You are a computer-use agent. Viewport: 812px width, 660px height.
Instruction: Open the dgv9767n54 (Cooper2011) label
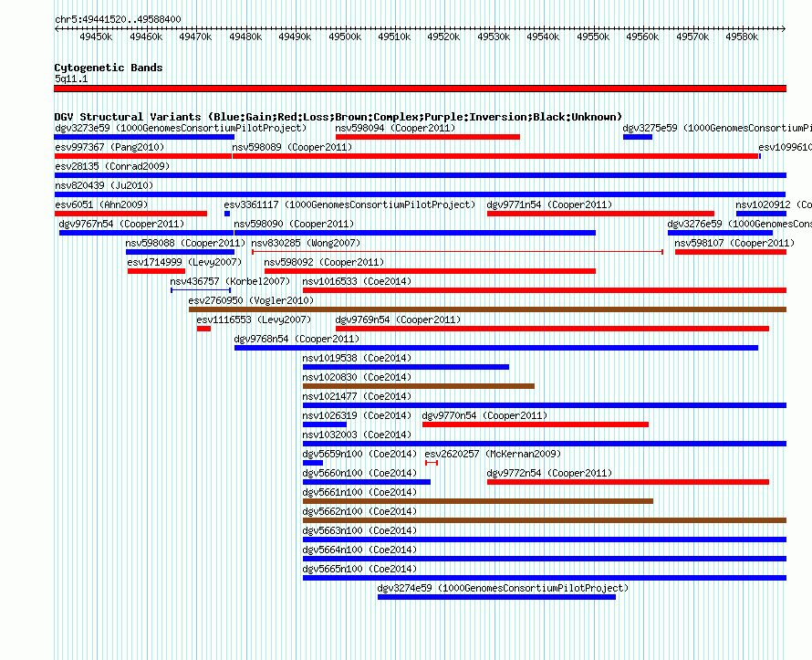(x=121, y=224)
